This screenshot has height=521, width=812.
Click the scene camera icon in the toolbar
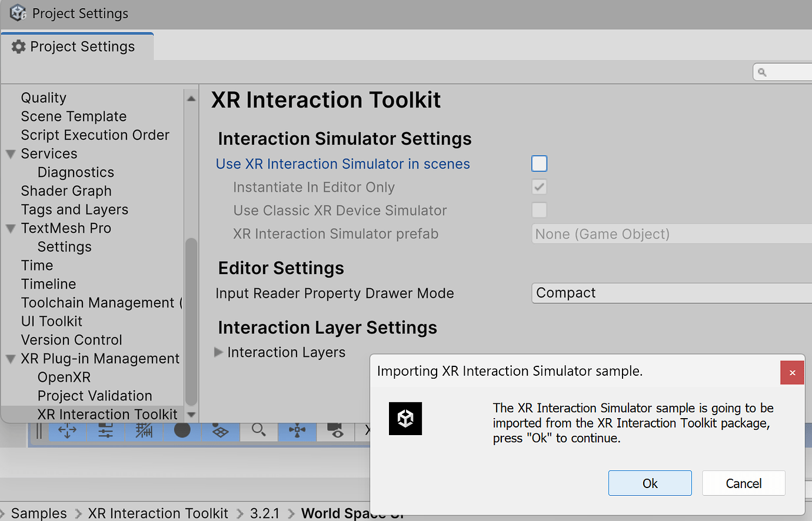click(x=335, y=430)
